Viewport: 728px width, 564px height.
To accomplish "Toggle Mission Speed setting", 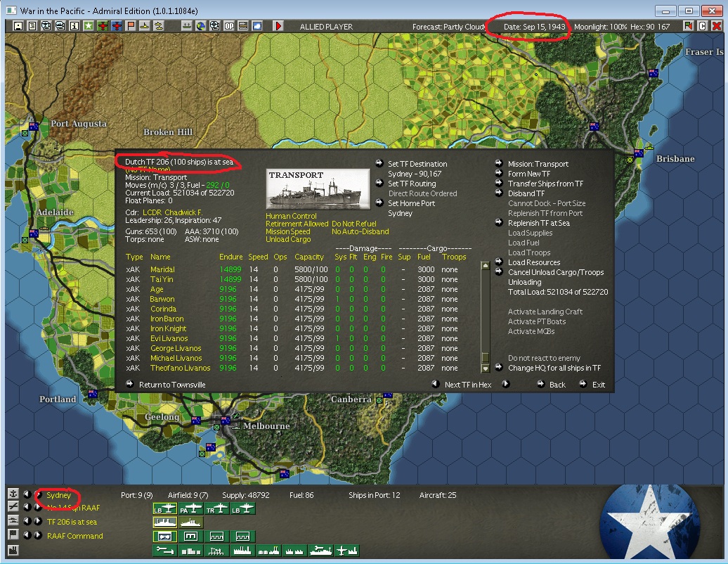I will click(x=288, y=232).
